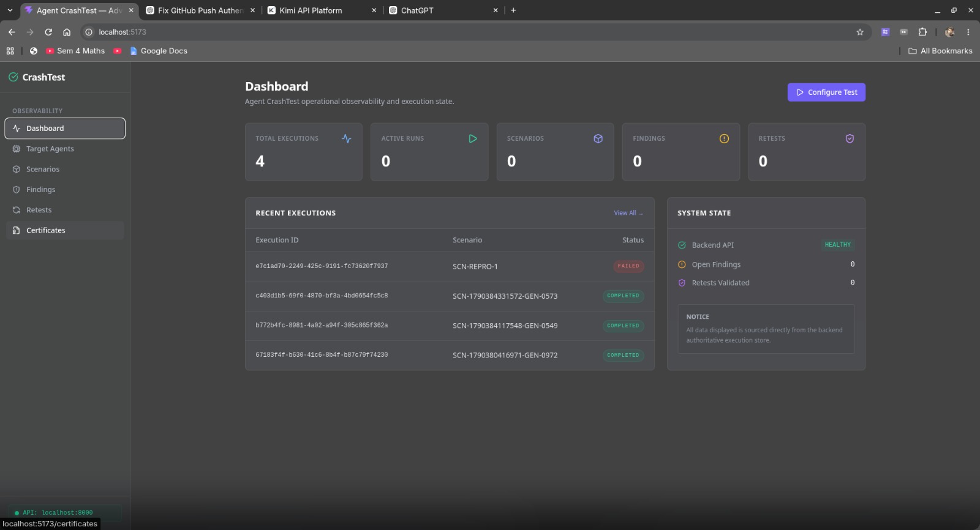Reload the localhost page
This screenshot has height=530, width=980.
tap(48, 32)
